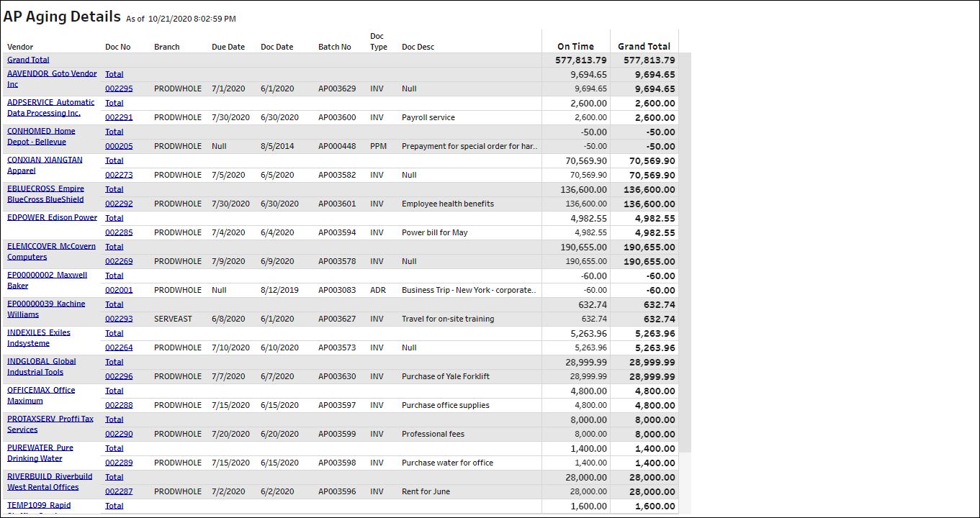
Task: Open vendor PROTAXSERV Proffi Tax Services
Action: tap(50, 424)
